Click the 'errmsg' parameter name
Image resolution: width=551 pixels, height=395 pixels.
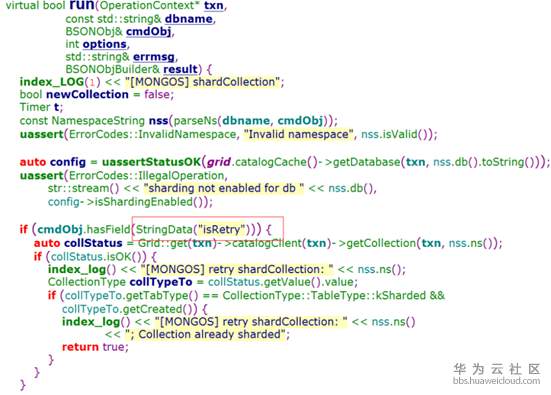[154, 57]
